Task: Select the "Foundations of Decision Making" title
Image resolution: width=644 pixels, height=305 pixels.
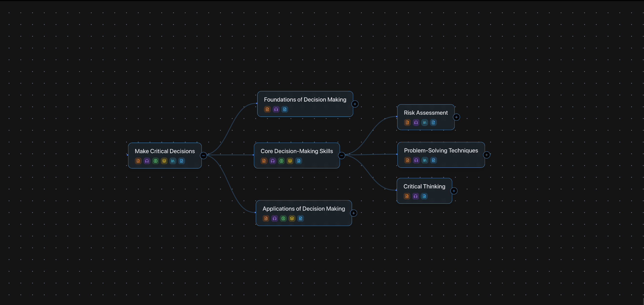Action: tap(305, 100)
